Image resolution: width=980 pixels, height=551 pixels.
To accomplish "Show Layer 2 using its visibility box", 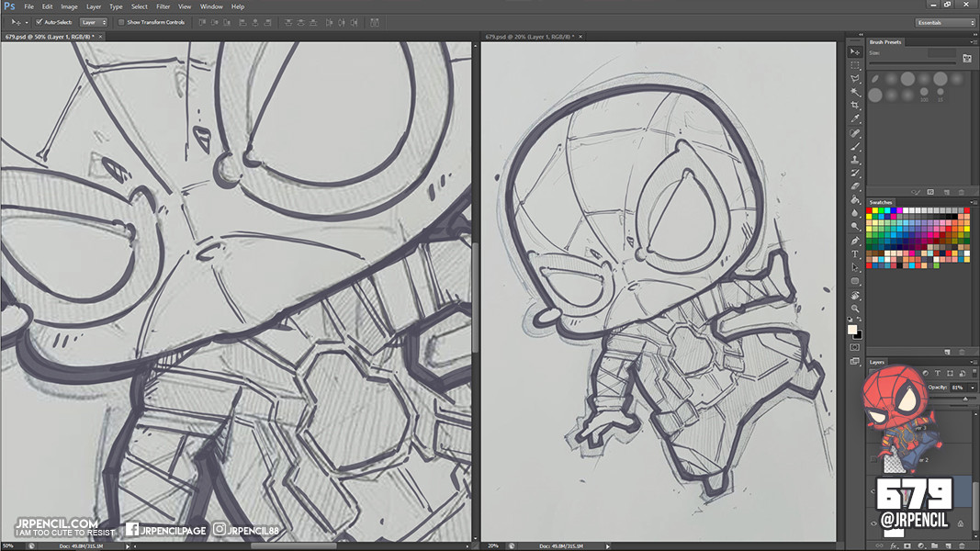I will coord(873,460).
